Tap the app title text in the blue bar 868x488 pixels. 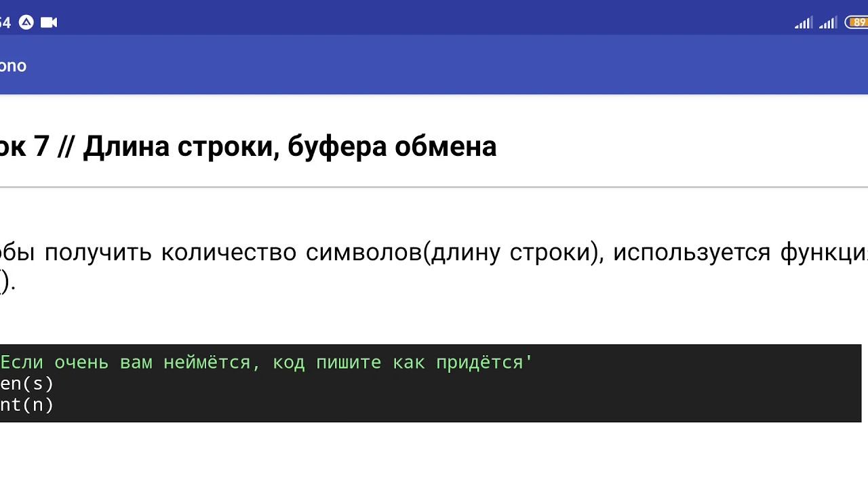point(13,66)
